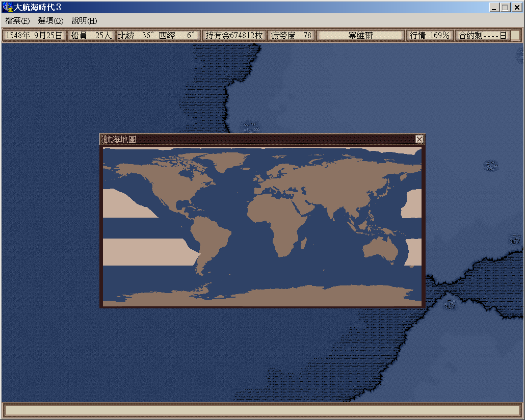This screenshot has height=420, width=525.
Task: Click the 塞維爾 location name panel
Action: pos(360,35)
